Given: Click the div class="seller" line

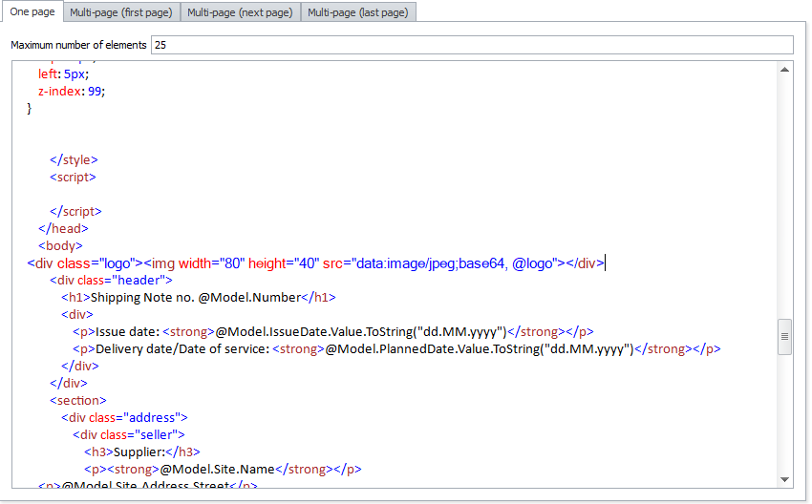Looking at the screenshot, I should (x=128, y=434).
